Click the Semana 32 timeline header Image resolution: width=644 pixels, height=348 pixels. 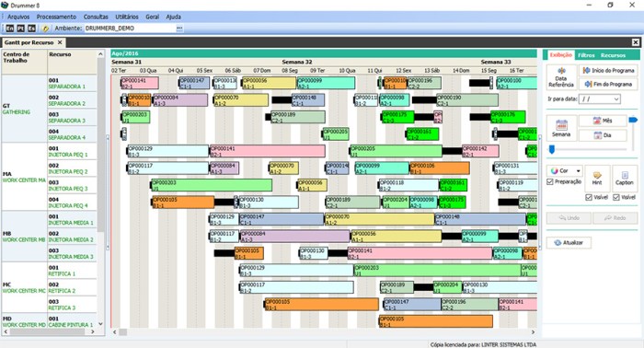pyautogui.click(x=297, y=62)
